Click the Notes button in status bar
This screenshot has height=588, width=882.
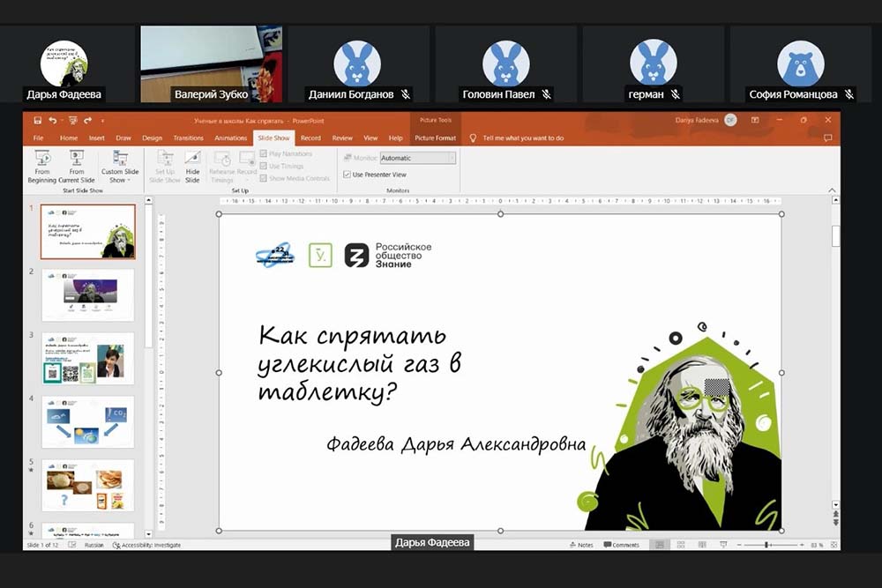(580, 545)
